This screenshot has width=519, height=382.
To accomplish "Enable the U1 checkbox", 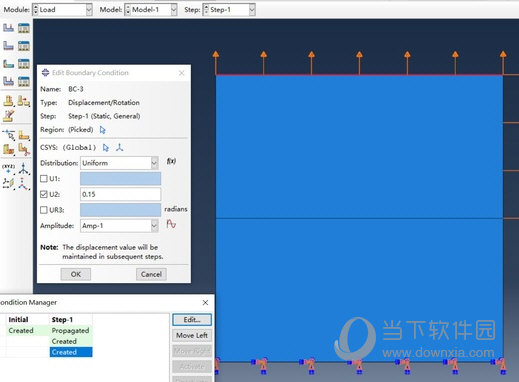I will pyautogui.click(x=44, y=179).
